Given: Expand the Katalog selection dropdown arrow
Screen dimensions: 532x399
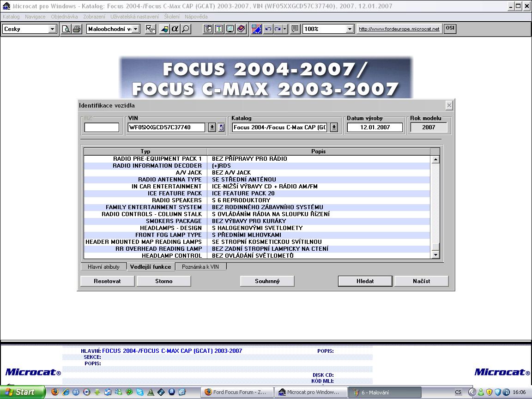Looking at the screenshot, I should (334, 127).
